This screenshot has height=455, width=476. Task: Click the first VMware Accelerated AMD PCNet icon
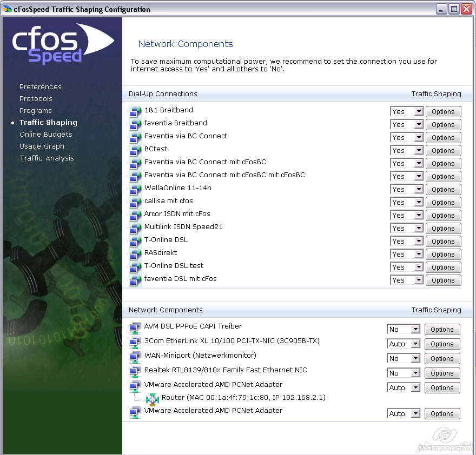pyautogui.click(x=135, y=386)
